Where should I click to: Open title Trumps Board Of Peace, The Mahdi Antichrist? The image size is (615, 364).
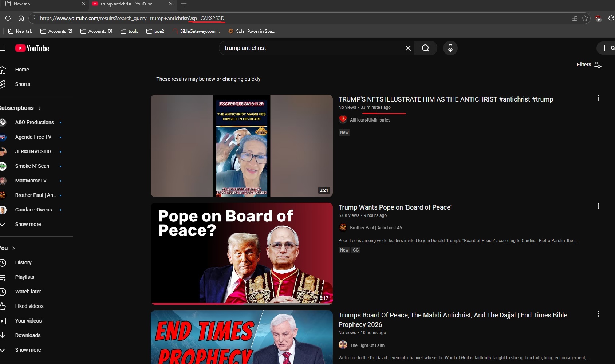coord(453,320)
